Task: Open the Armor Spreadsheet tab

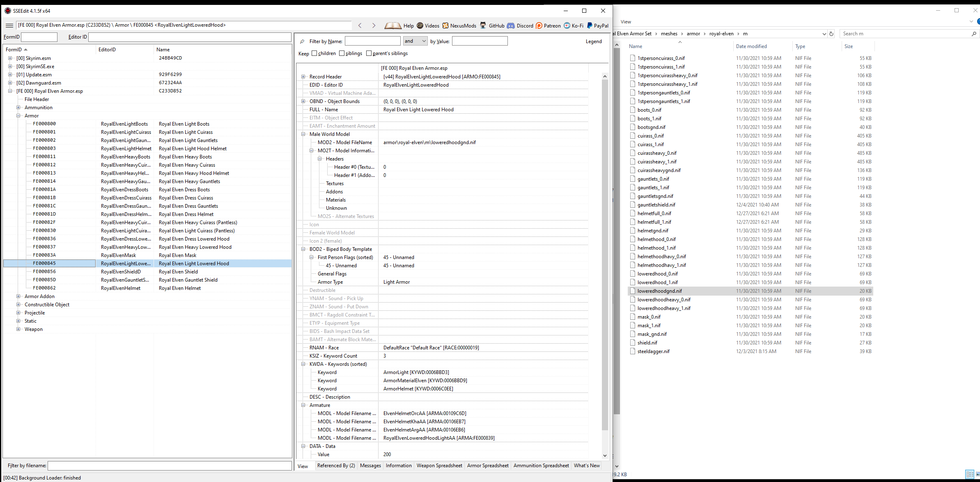Action: tap(488, 466)
